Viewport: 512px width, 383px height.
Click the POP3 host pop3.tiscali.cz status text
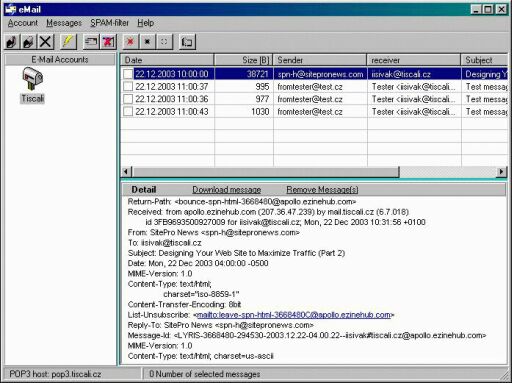55,374
